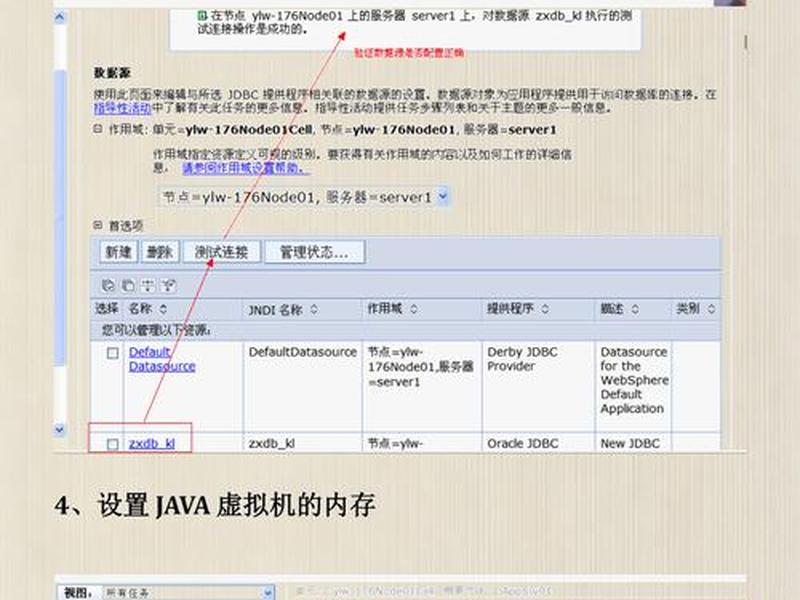The height and width of the screenshot is (600, 800).
Task: Click the scroll-down arrow on the left scrollbar
Action: coord(60,429)
